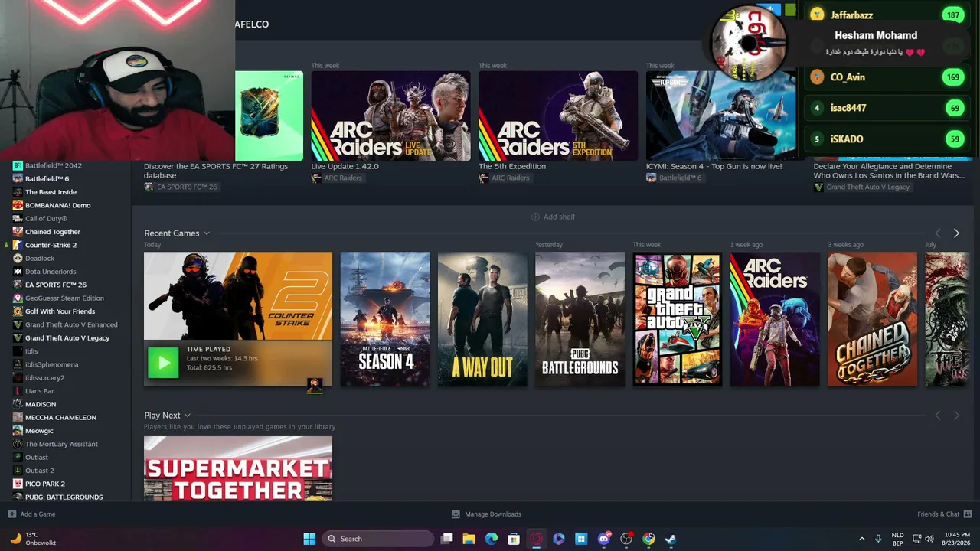Click the Friends & Chat icon
The height and width of the screenshot is (551, 980).
pyautogui.click(x=968, y=514)
